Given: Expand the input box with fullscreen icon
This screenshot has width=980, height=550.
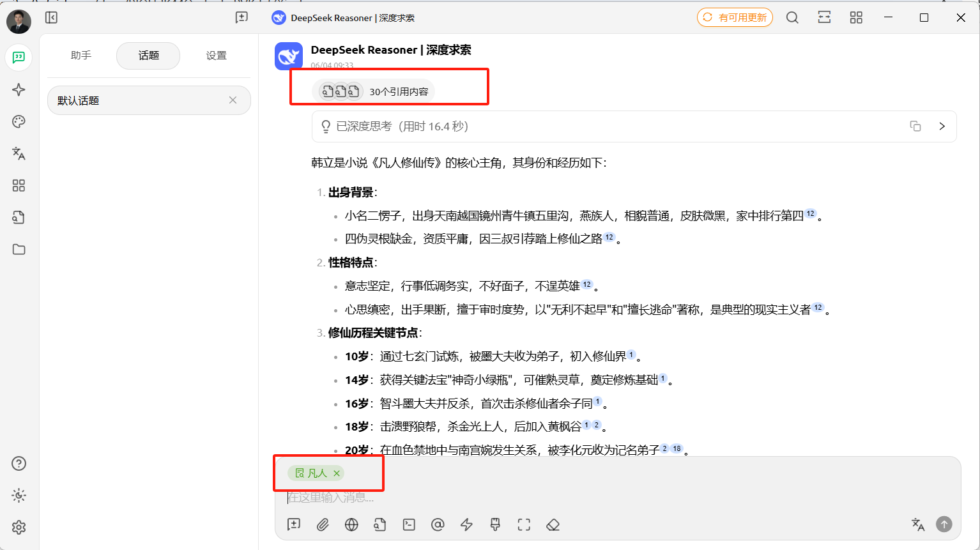Looking at the screenshot, I should pyautogui.click(x=524, y=524).
